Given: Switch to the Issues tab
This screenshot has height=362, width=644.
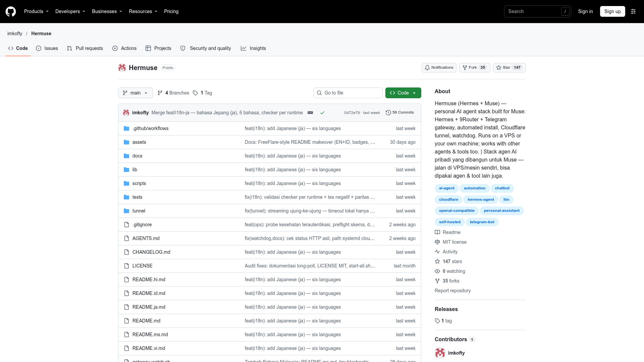Looking at the screenshot, I should tap(47, 48).
